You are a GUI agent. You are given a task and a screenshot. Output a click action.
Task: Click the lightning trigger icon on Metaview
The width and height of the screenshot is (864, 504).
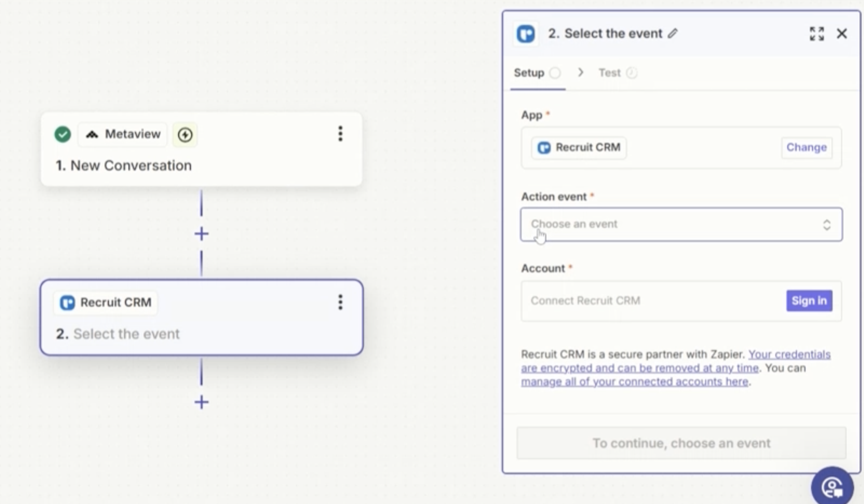[x=185, y=134]
